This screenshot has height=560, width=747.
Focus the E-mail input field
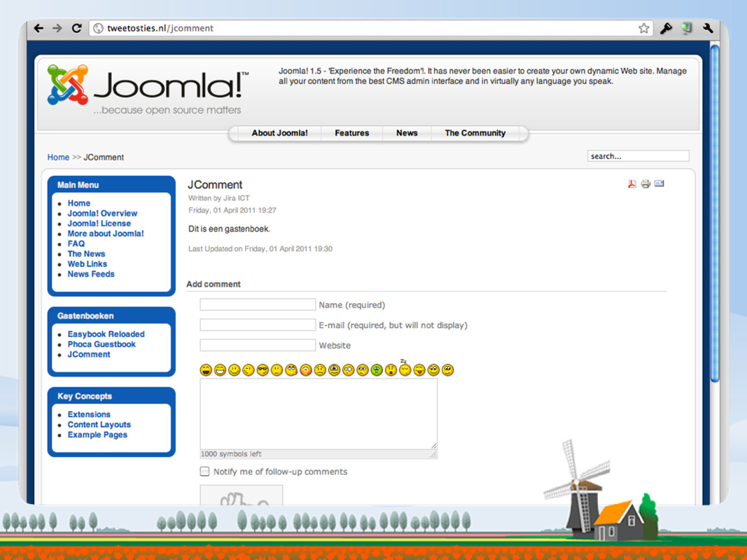258,325
